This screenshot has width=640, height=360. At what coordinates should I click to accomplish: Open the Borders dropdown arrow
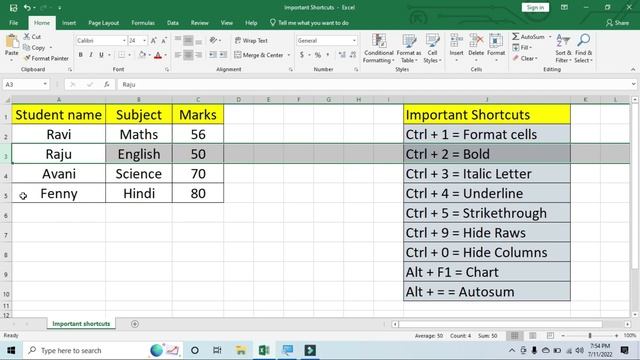click(129, 55)
